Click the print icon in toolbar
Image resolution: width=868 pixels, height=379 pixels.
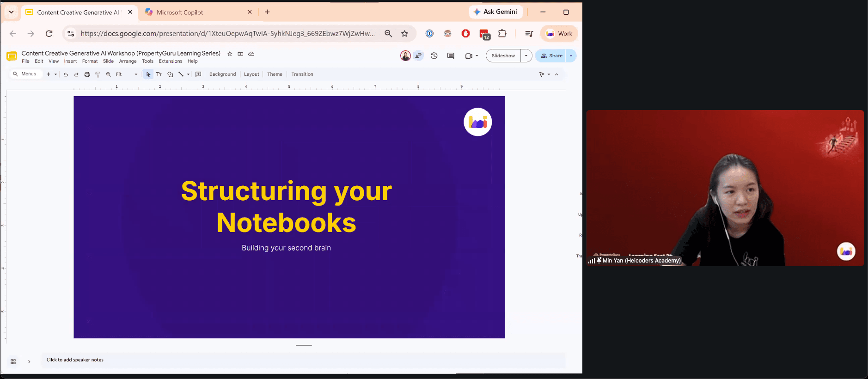pos(87,74)
